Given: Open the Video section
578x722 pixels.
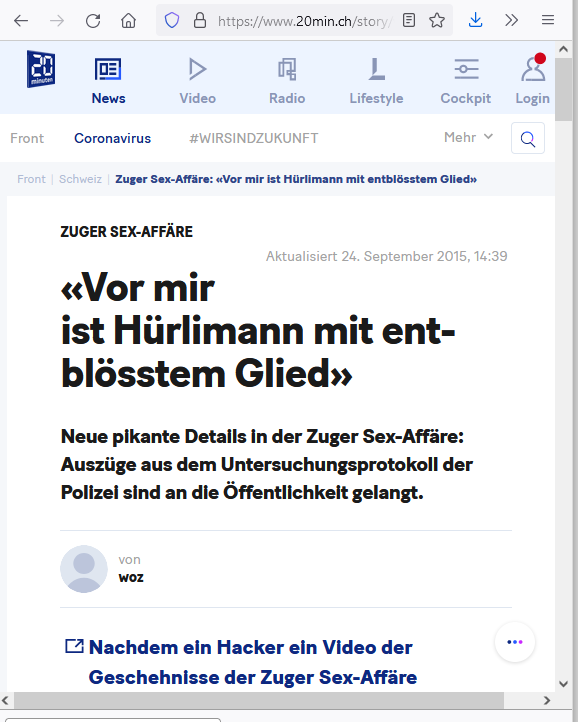Looking at the screenshot, I should 198,82.
